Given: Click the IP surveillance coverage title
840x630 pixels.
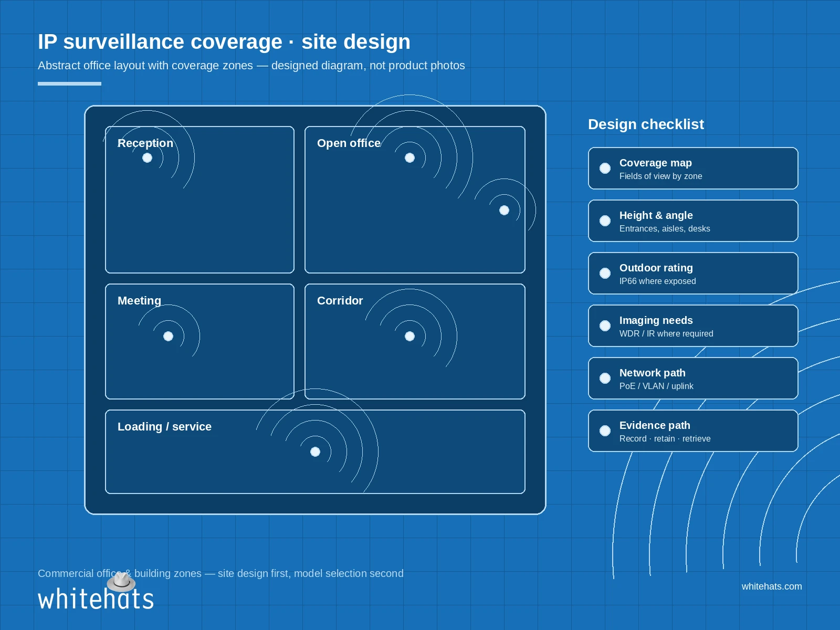Looking at the screenshot, I should point(224,42).
